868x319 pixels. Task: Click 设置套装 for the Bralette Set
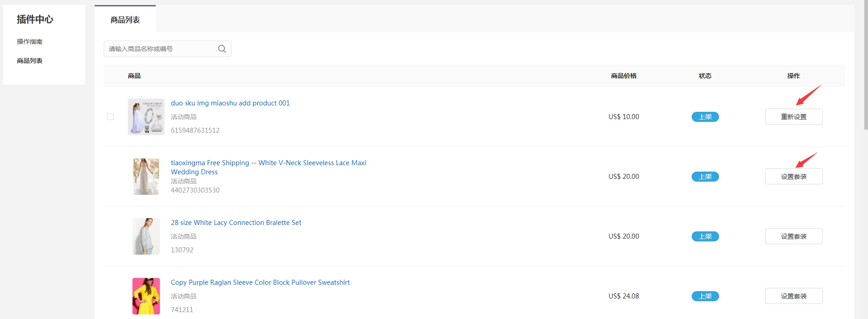coord(794,236)
